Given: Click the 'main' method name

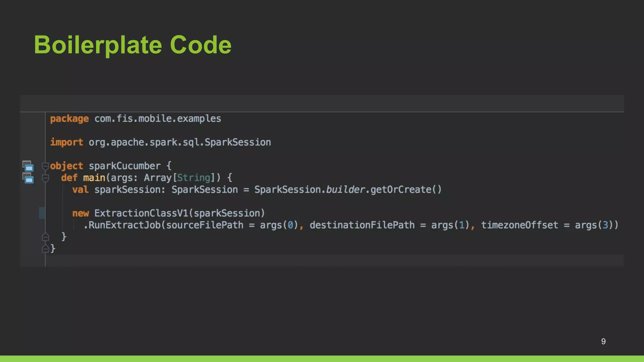Looking at the screenshot, I should coord(94,178).
